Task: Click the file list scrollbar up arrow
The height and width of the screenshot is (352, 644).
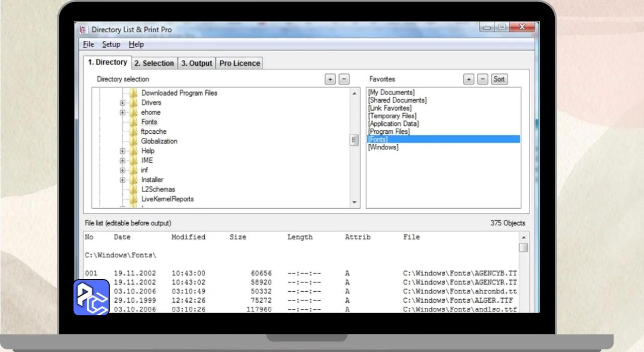Action: point(524,237)
